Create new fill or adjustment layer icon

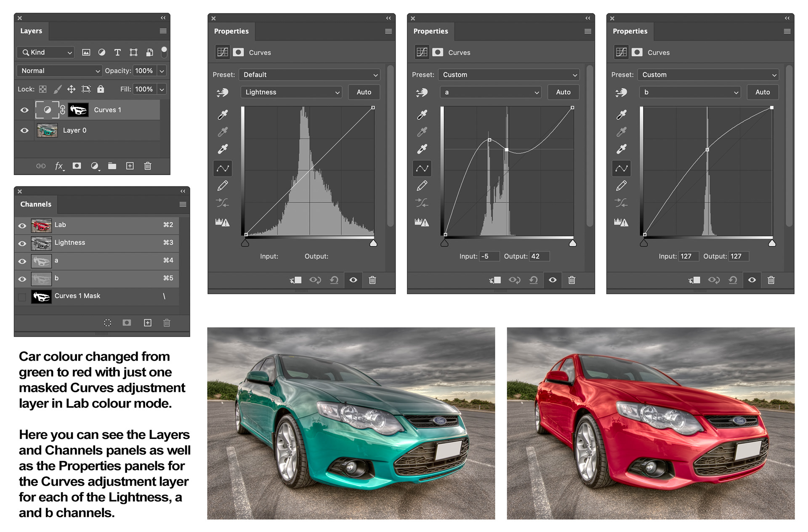[x=95, y=166]
